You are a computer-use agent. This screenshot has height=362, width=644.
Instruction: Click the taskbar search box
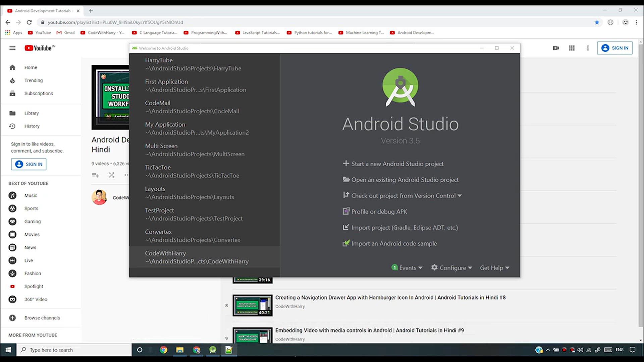coord(74,350)
